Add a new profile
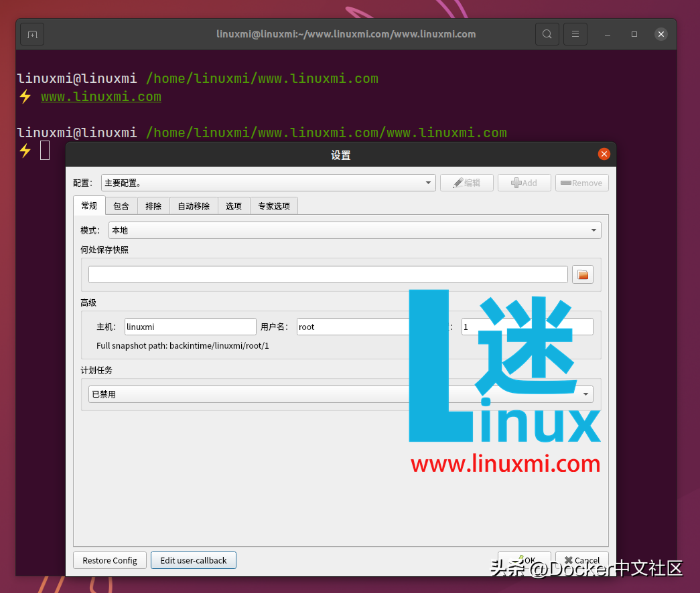Screen dimensions: 700x593 524,183
